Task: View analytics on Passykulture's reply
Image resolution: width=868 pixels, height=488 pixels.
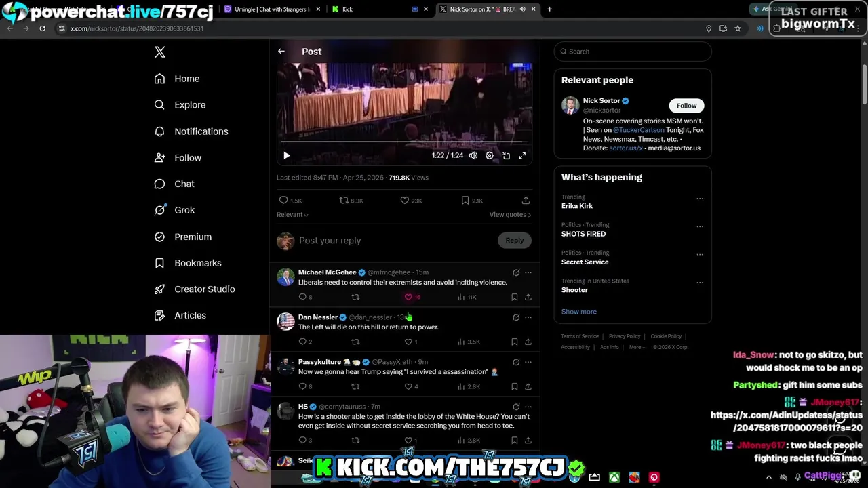Action: click(461, 386)
